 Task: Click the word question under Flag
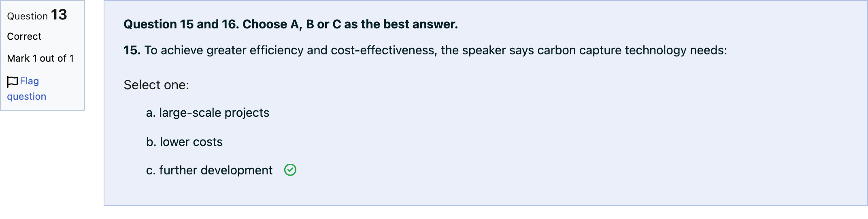click(27, 97)
